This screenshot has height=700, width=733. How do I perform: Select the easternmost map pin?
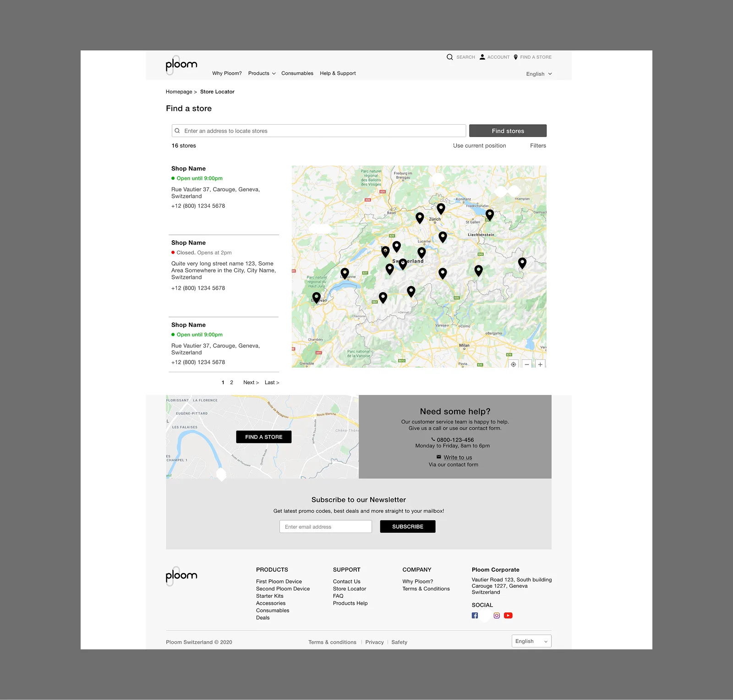click(x=522, y=263)
